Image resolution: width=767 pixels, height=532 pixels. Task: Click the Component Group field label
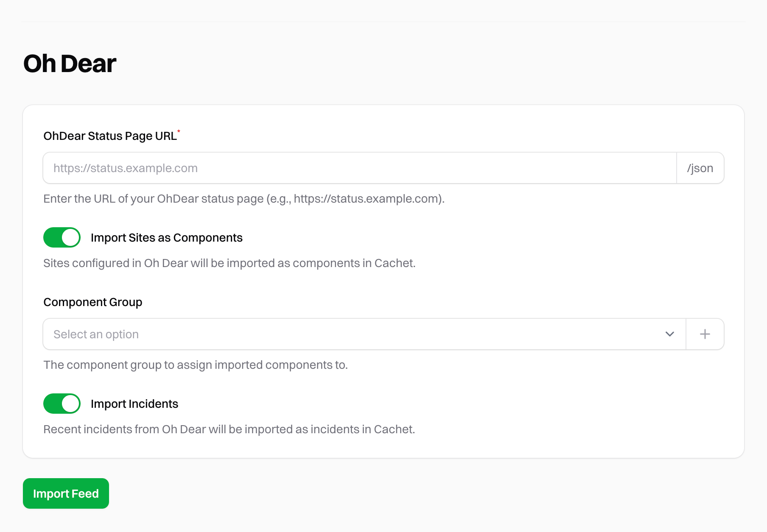click(92, 302)
